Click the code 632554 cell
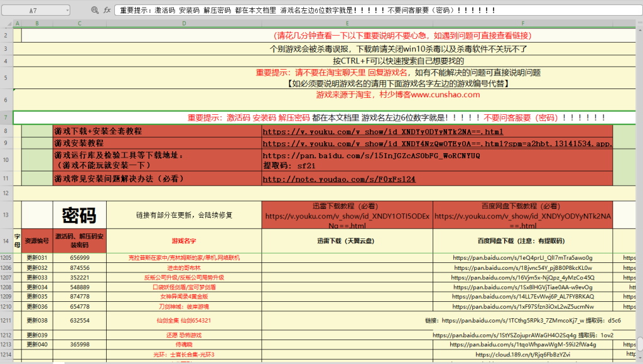The height and width of the screenshot is (364, 643). [80, 321]
